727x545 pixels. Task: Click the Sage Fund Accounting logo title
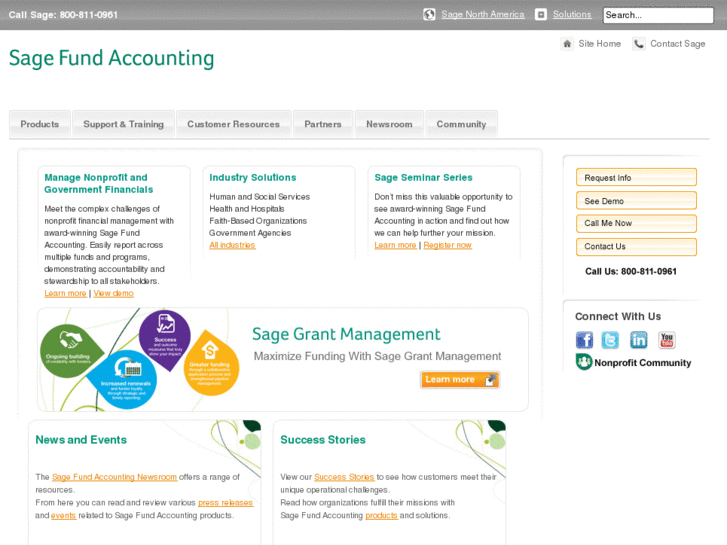pyautogui.click(x=111, y=59)
